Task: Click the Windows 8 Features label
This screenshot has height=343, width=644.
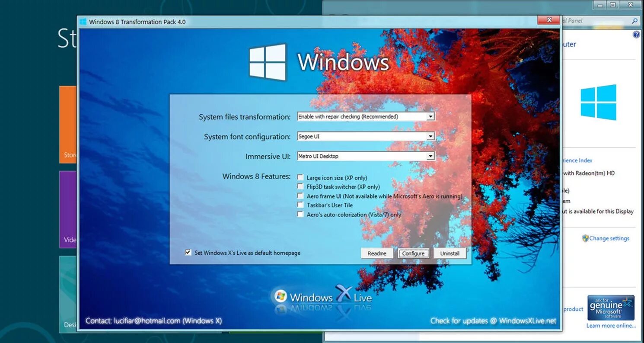Action: [x=257, y=176]
